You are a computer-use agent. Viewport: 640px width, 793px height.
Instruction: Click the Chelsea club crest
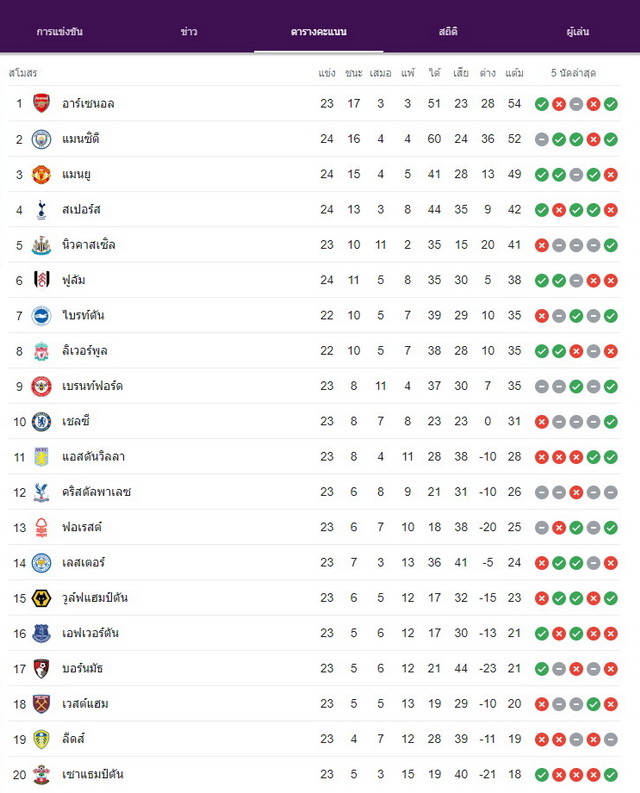pos(41,421)
